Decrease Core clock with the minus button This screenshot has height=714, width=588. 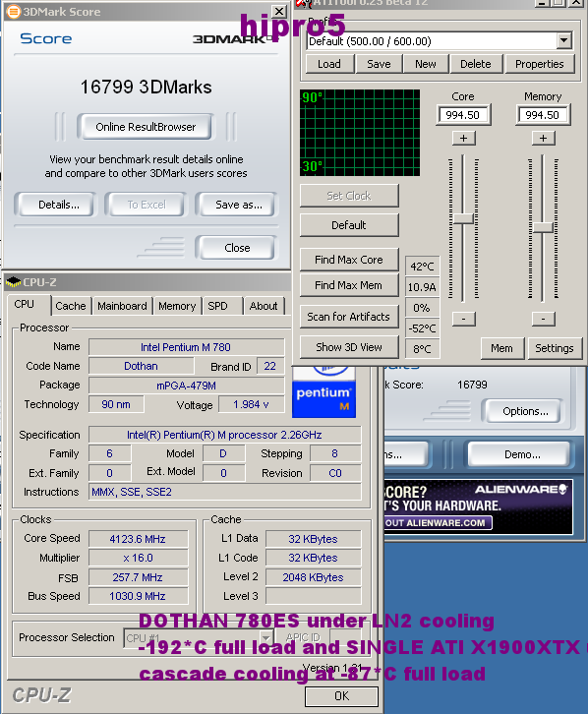(x=464, y=319)
